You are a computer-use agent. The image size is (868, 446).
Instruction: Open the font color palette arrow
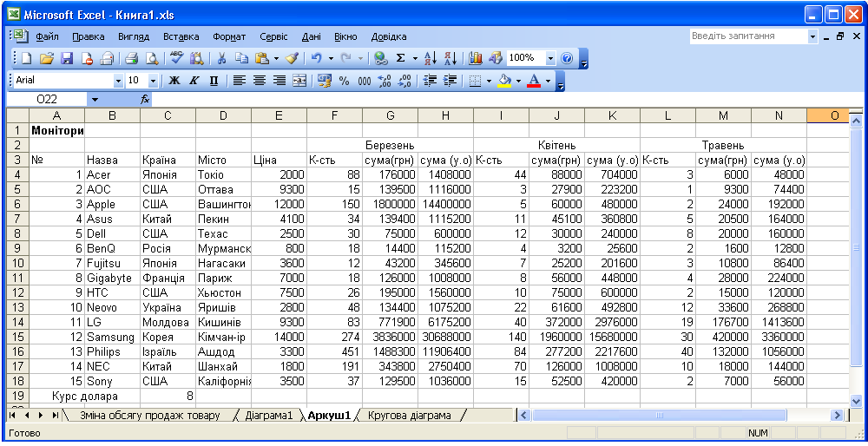pos(548,81)
